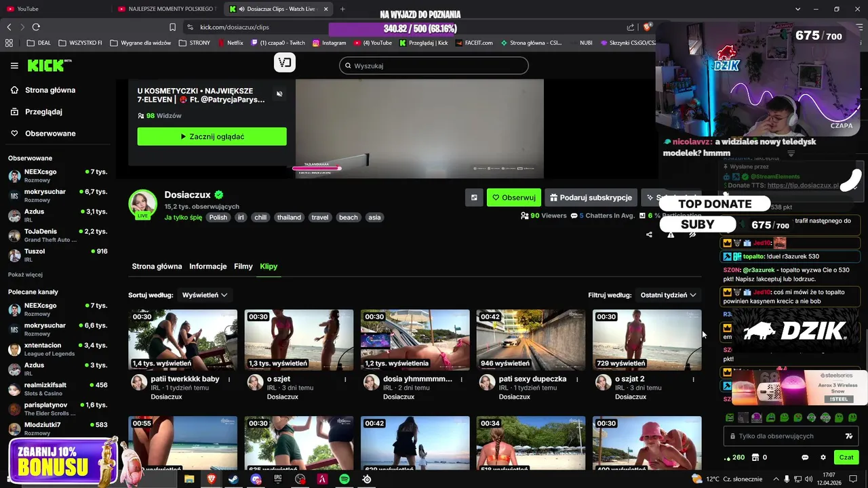Click the 'Wyszukaj' search field
Image resolution: width=868 pixels, height=488 pixels.
coord(434,66)
